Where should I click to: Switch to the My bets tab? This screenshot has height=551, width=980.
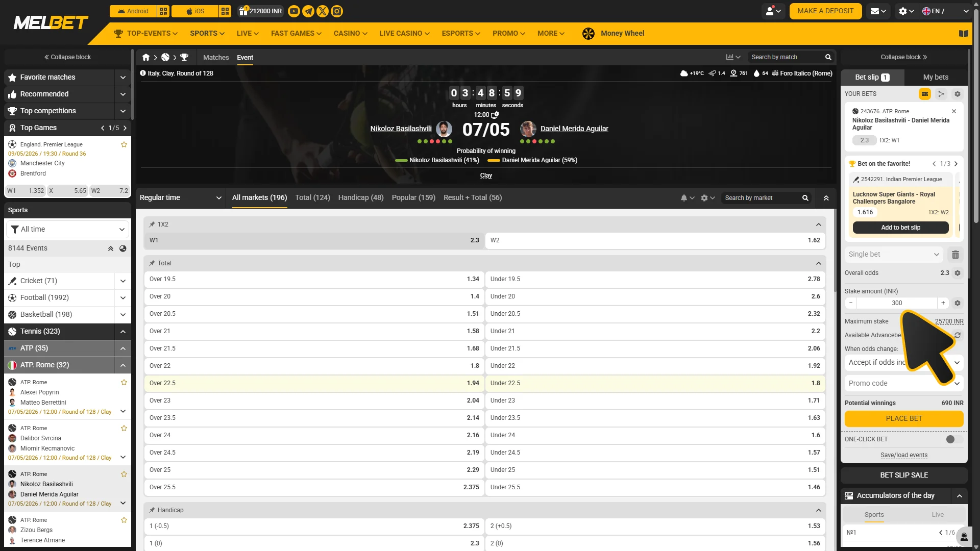[936, 78]
